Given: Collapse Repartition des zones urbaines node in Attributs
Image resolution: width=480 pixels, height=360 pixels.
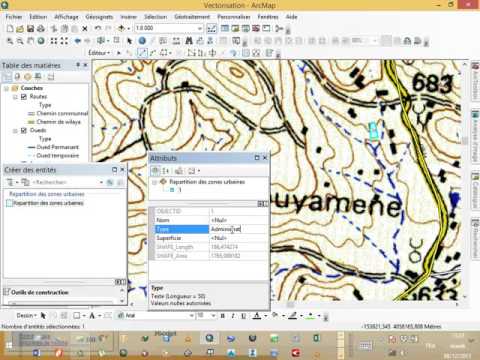Looking at the screenshot, I should (x=155, y=182).
